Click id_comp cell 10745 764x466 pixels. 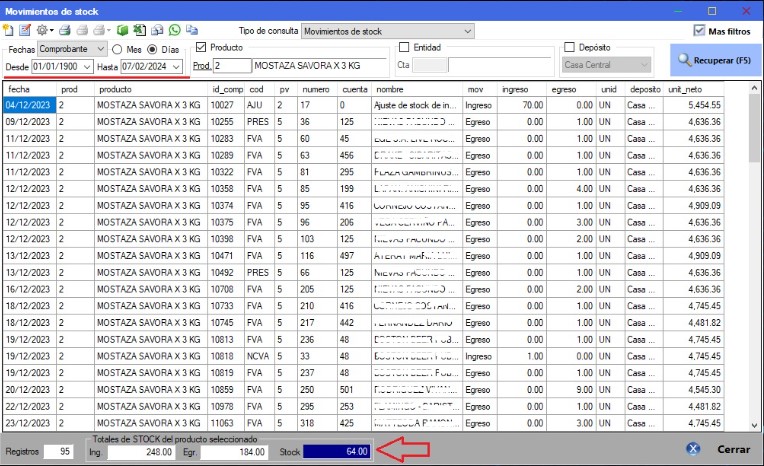[x=227, y=323]
